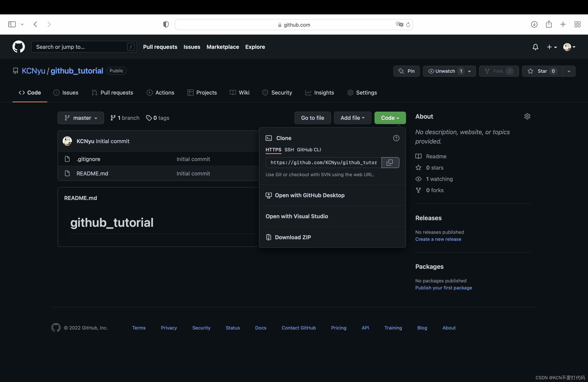
Task: Click Create a new release link
Action: click(x=438, y=239)
